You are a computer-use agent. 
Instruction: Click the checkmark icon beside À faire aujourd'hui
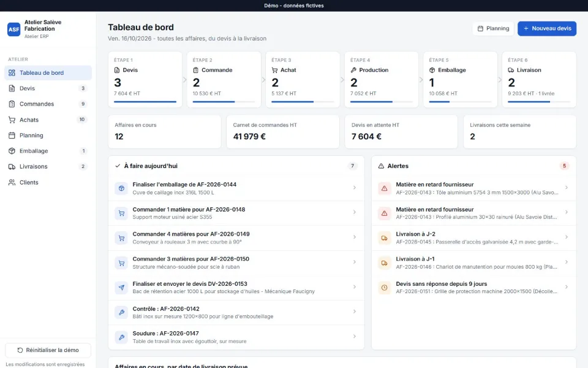118,166
